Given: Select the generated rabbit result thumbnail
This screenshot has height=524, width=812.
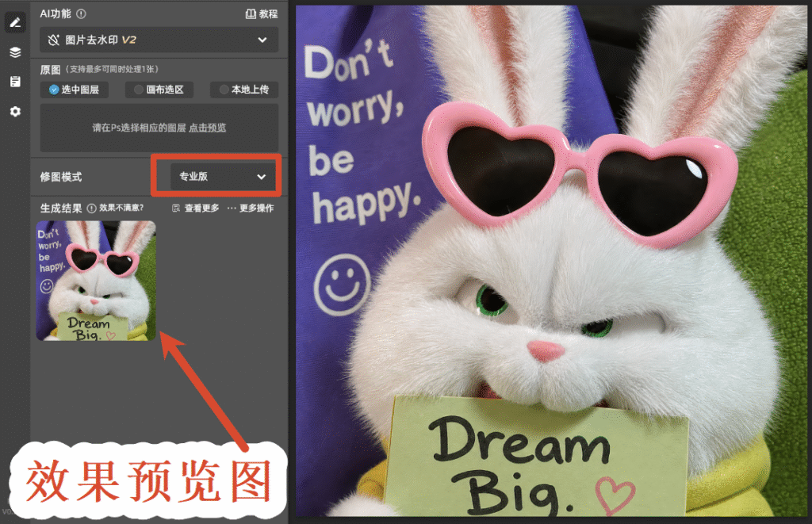Looking at the screenshot, I should click(x=96, y=281).
